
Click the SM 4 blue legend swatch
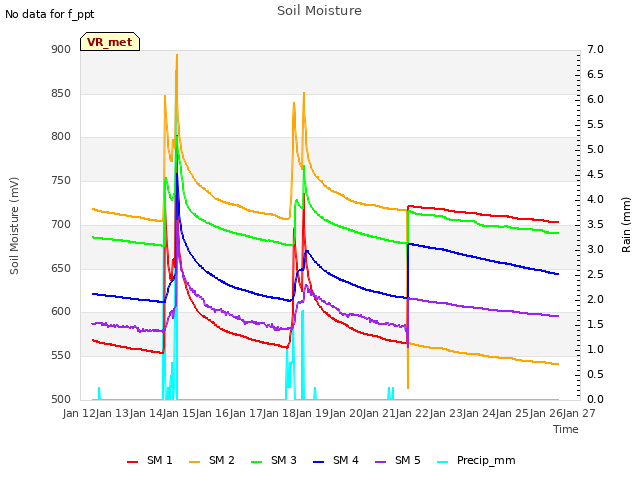point(318,462)
